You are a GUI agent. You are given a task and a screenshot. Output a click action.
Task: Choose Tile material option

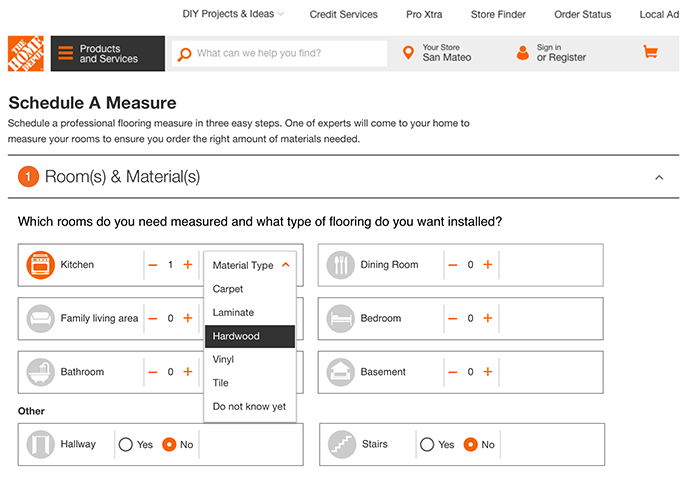[250, 383]
